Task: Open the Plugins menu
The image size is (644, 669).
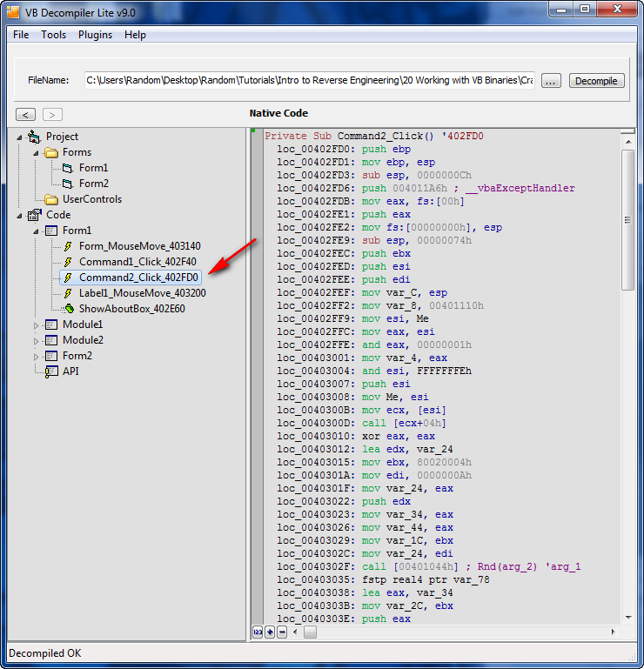Action: point(95,35)
